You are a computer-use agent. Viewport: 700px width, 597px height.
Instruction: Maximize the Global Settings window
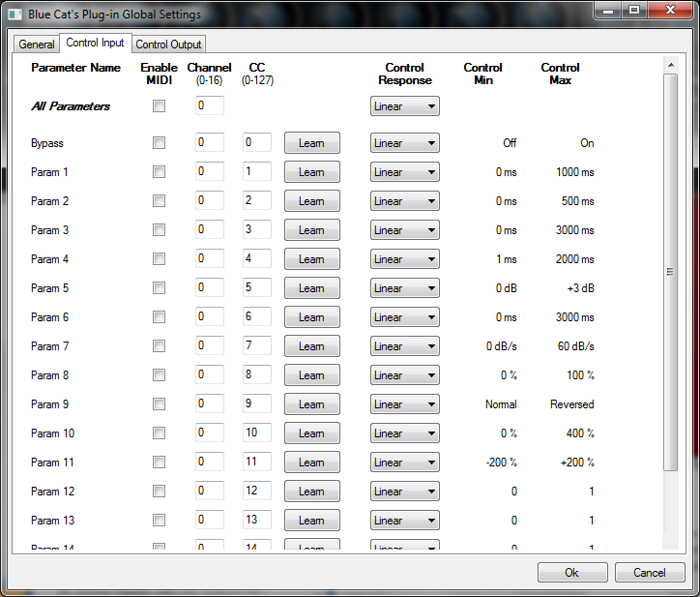[x=634, y=10]
